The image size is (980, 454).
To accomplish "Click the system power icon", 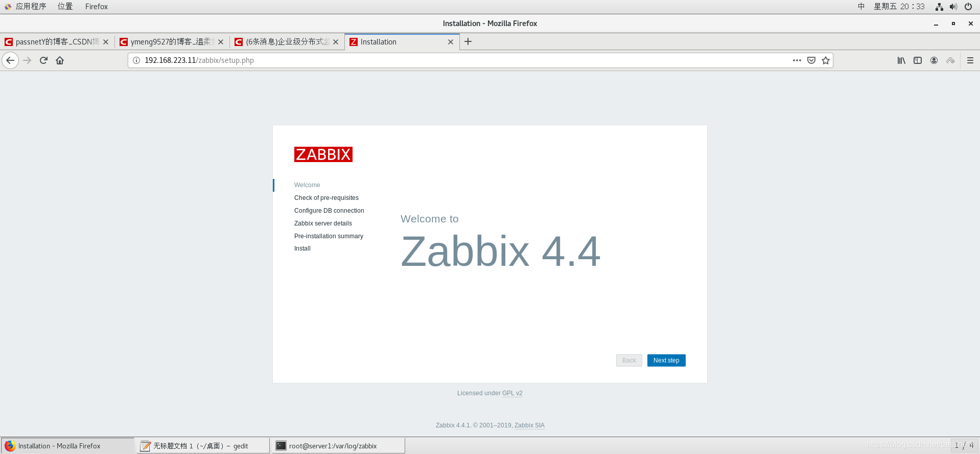I will pos(968,7).
